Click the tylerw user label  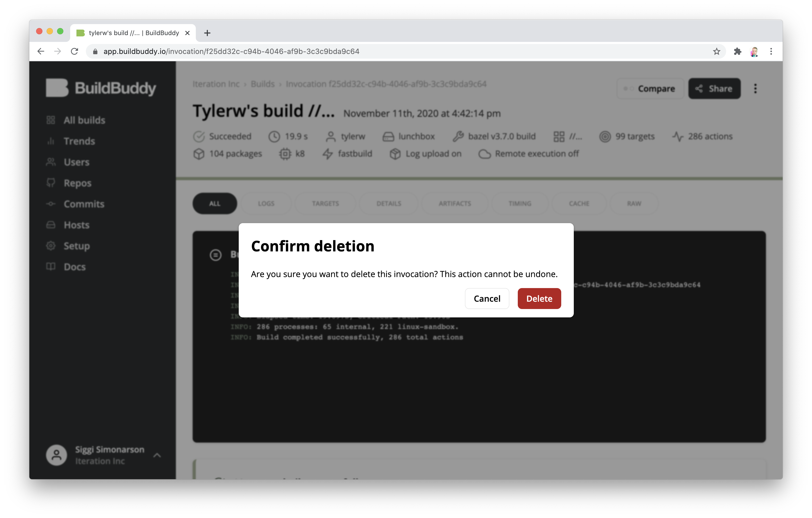[353, 136]
